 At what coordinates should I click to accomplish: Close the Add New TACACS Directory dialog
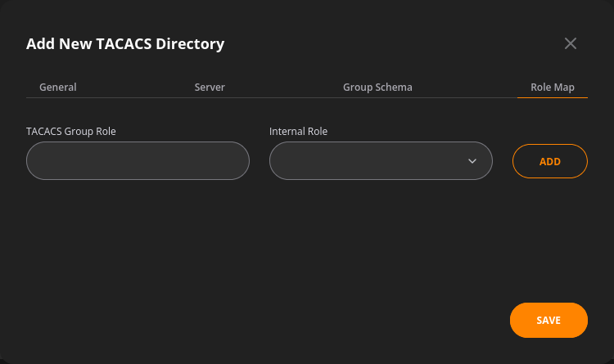pyautogui.click(x=570, y=43)
